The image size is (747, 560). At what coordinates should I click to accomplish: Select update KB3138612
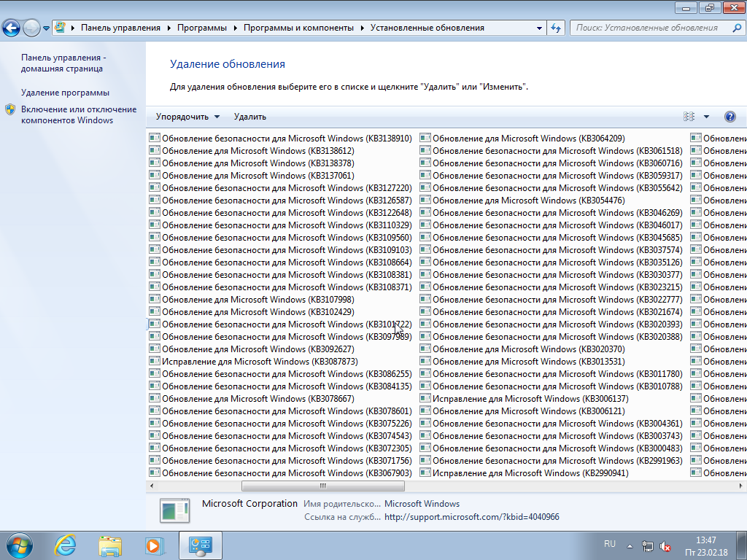pos(252,150)
